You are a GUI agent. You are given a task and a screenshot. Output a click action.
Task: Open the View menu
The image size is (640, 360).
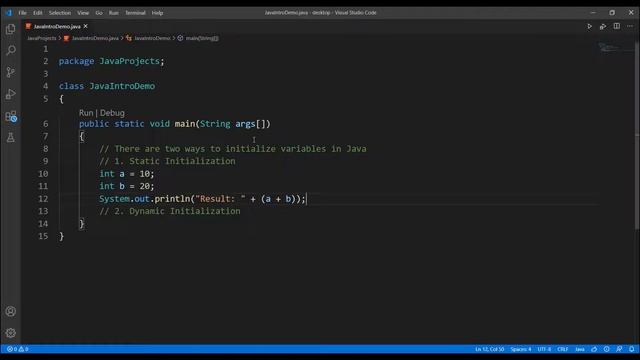pos(83,13)
